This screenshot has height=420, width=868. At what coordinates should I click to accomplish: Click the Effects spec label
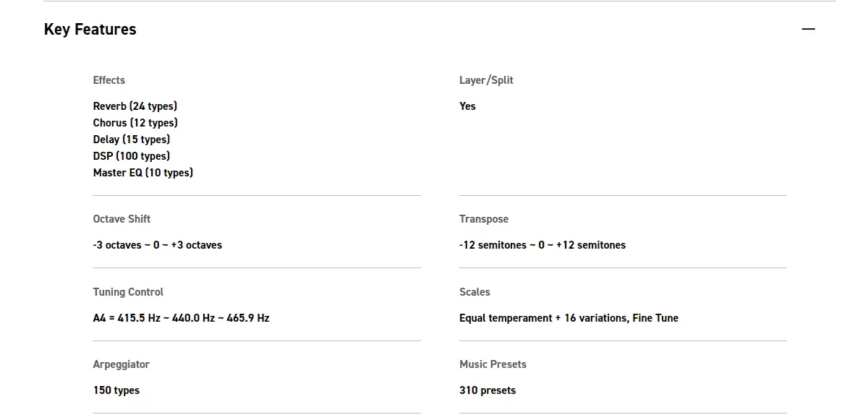pyautogui.click(x=109, y=80)
